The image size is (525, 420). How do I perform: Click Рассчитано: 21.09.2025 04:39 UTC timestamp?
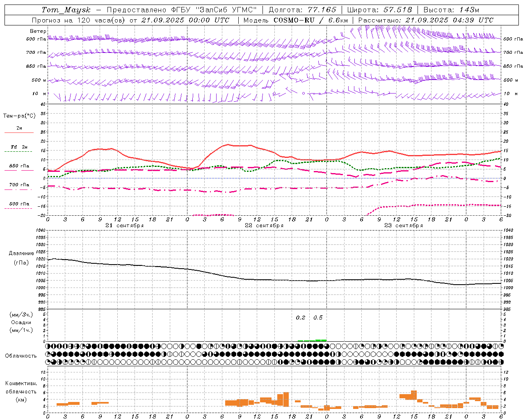[426, 20]
